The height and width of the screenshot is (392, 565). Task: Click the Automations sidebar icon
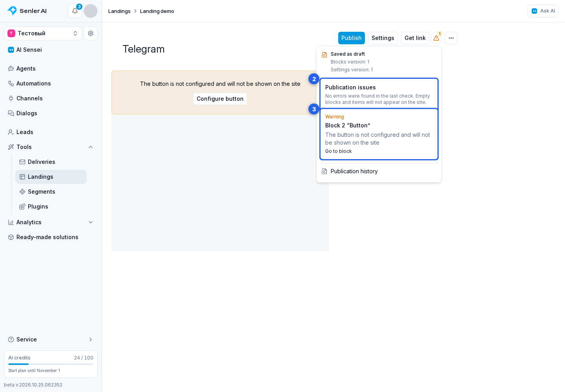click(x=11, y=83)
